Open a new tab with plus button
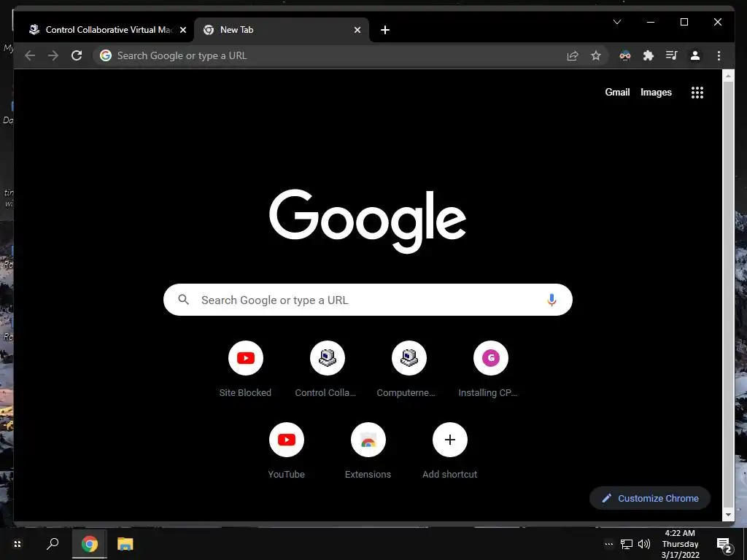 point(385,30)
